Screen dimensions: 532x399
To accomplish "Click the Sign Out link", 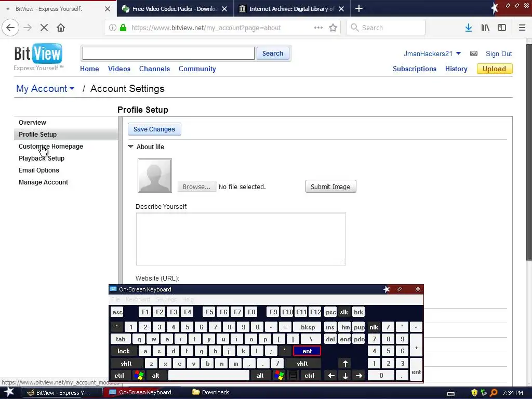I will (499, 54).
